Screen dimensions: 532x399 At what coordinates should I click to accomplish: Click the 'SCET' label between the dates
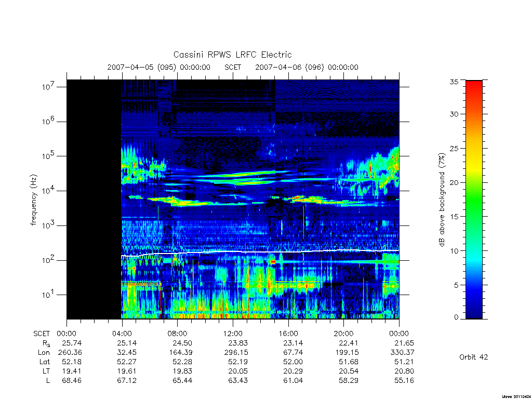click(233, 67)
